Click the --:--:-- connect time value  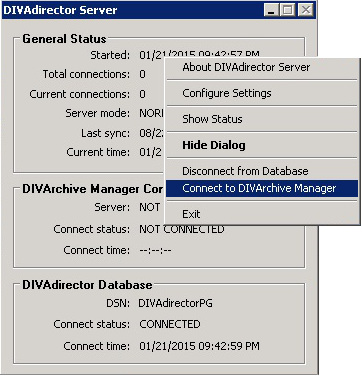(155, 250)
